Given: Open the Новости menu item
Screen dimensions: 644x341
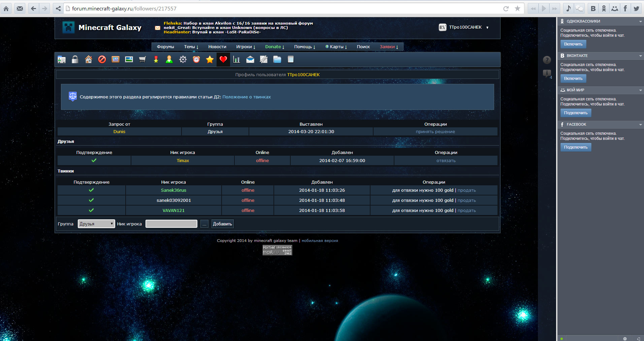Looking at the screenshot, I should pyautogui.click(x=217, y=47).
